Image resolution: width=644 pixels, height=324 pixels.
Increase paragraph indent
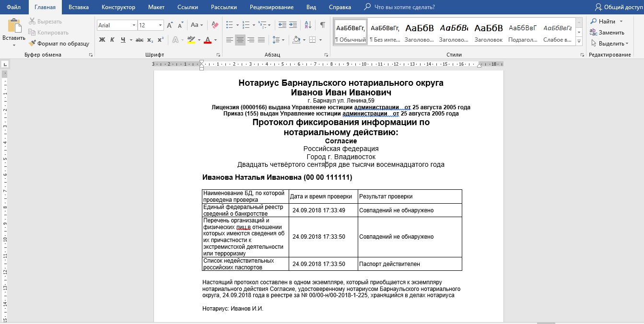(x=294, y=25)
